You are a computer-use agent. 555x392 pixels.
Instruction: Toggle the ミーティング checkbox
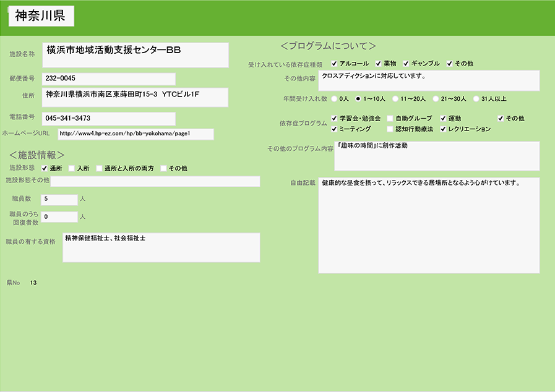(x=334, y=129)
